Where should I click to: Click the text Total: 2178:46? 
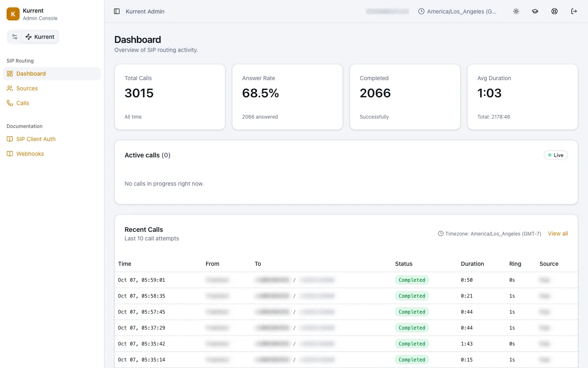(x=494, y=117)
